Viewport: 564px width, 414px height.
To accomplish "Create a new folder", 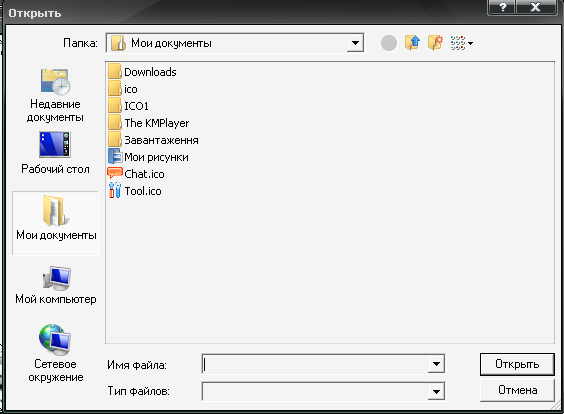I will 436,43.
